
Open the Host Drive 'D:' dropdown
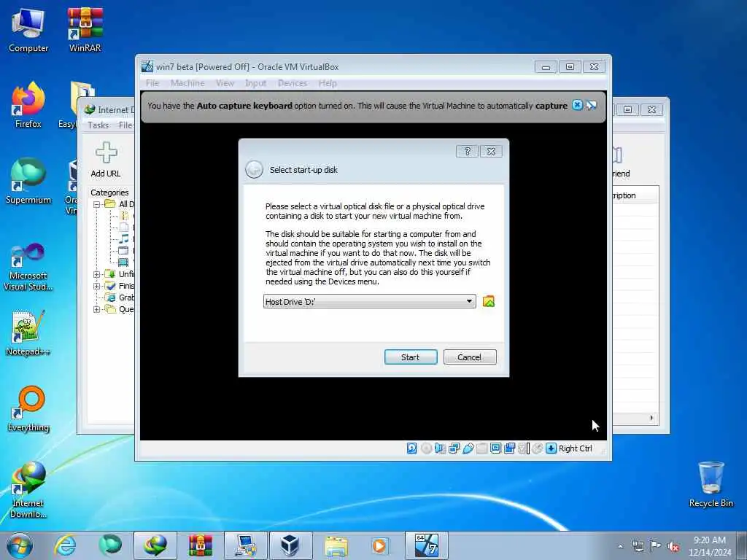point(369,301)
